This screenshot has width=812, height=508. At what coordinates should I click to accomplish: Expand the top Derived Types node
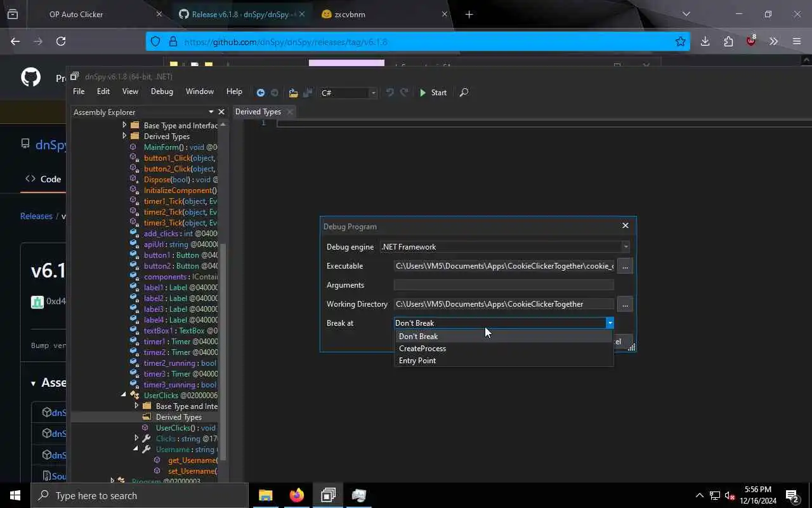(x=124, y=136)
